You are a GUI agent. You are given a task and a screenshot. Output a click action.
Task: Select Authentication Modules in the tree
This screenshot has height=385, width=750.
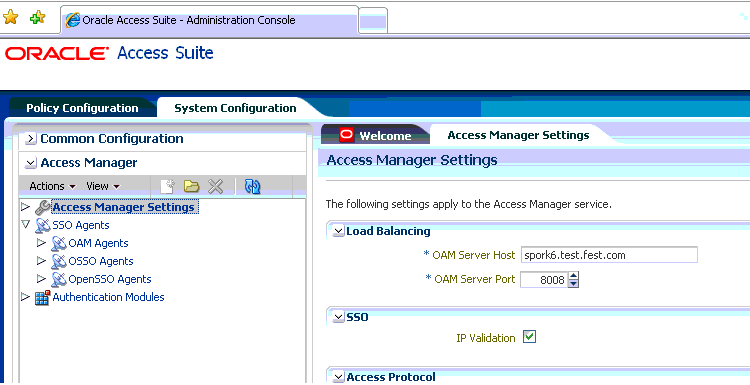pyautogui.click(x=109, y=297)
